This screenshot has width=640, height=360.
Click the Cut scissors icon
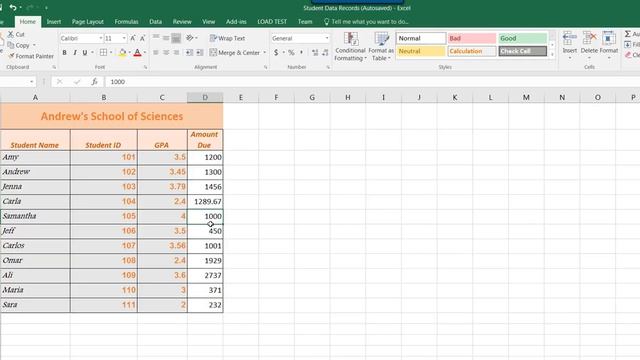[11, 34]
